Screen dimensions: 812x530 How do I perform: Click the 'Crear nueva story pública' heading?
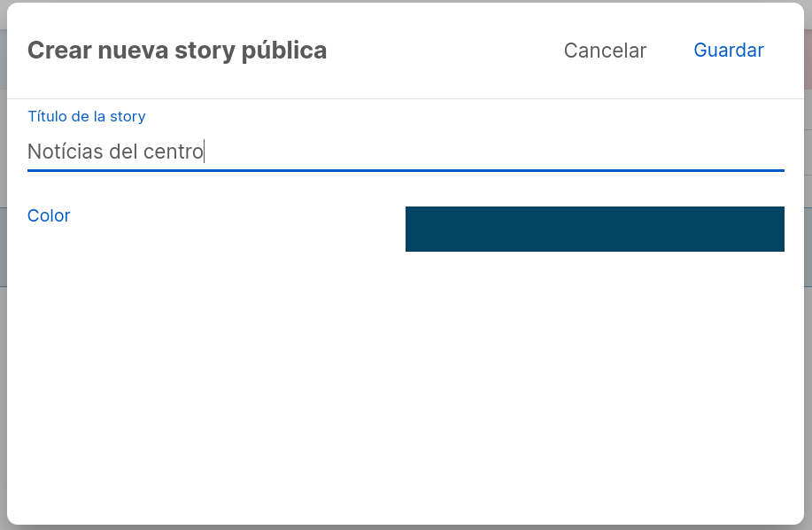tap(177, 51)
